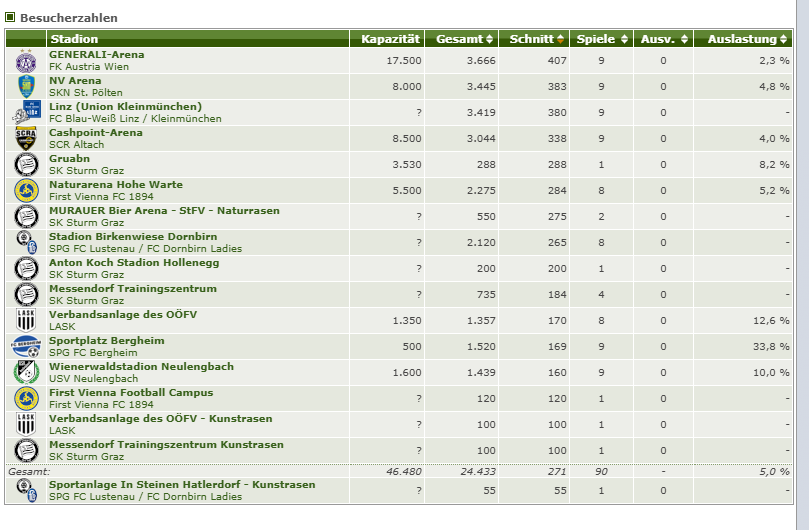Click the Stadion column header
809x530 pixels.
tap(198, 39)
